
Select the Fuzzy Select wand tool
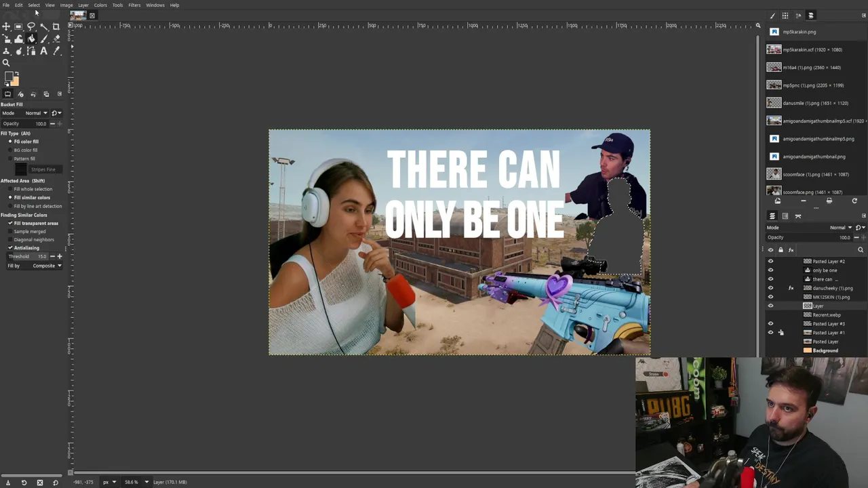pos(44,26)
